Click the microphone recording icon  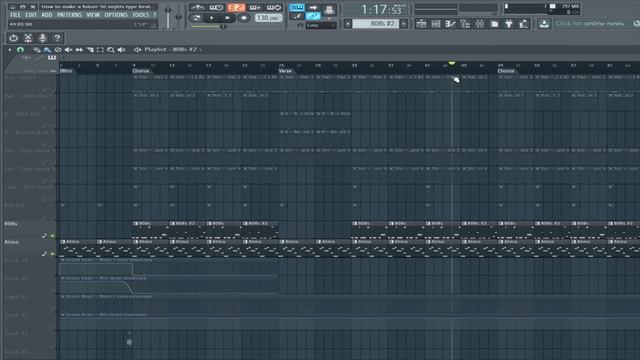tap(42, 38)
